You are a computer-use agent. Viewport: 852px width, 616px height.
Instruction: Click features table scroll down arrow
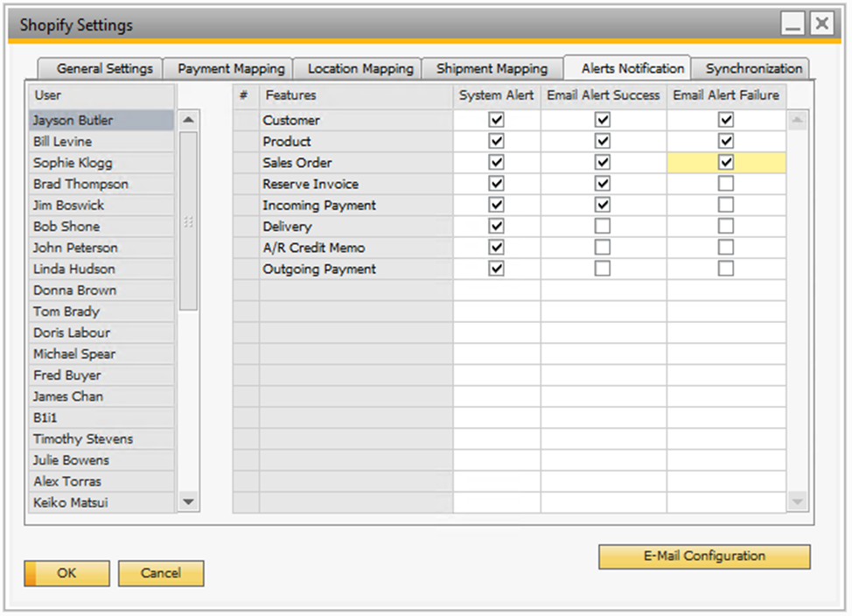click(797, 501)
